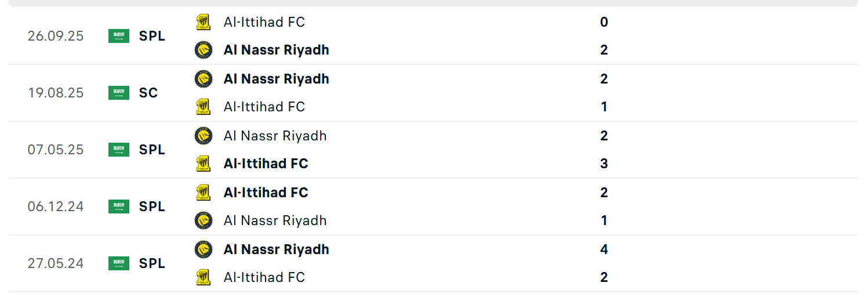The image size is (868, 297).
Task: Click the 19.08.25 match date
Action: point(56,93)
